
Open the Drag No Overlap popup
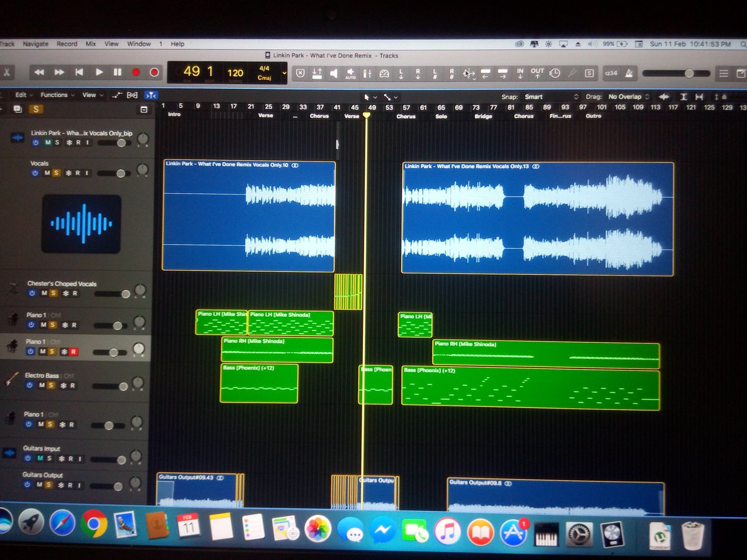pos(629,97)
